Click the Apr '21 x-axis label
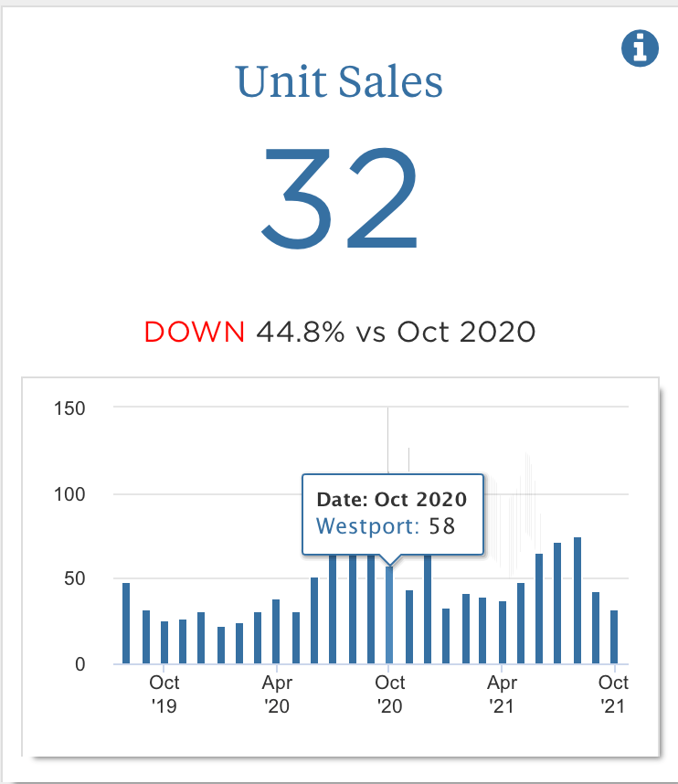 tap(503, 694)
